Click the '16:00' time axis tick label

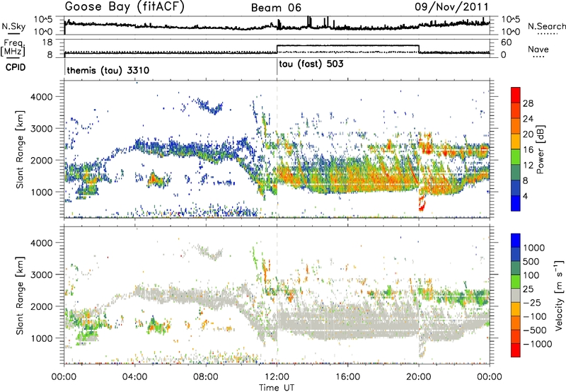tap(347, 377)
